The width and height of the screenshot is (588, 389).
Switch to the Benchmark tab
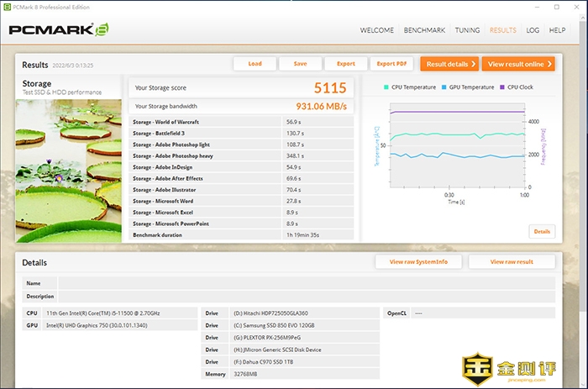click(x=424, y=30)
